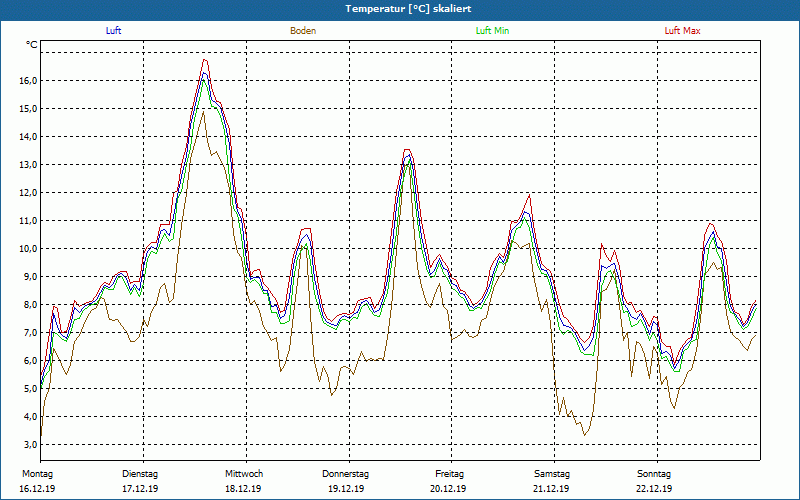
Task: Click the 11,0 y-axis value
Action: (28, 221)
